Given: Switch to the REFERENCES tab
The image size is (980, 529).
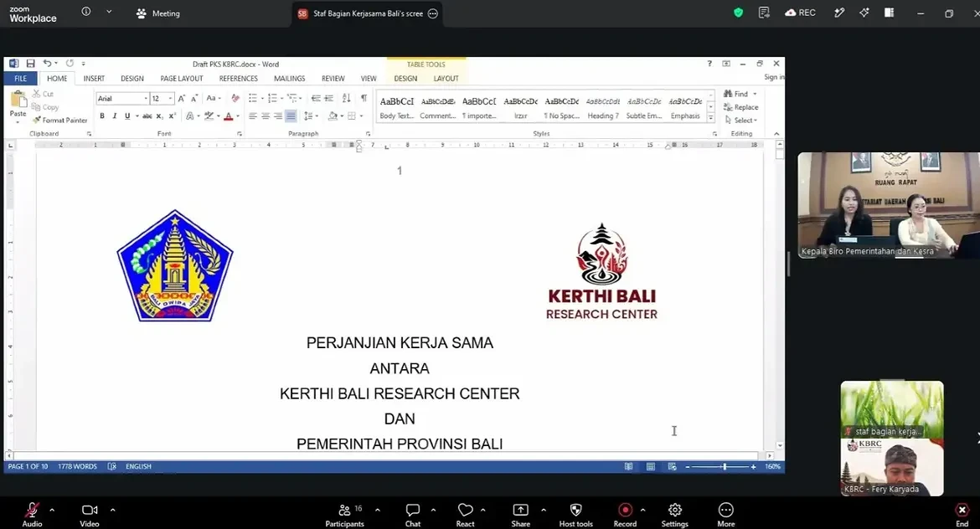Looking at the screenshot, I should point(238,79).
